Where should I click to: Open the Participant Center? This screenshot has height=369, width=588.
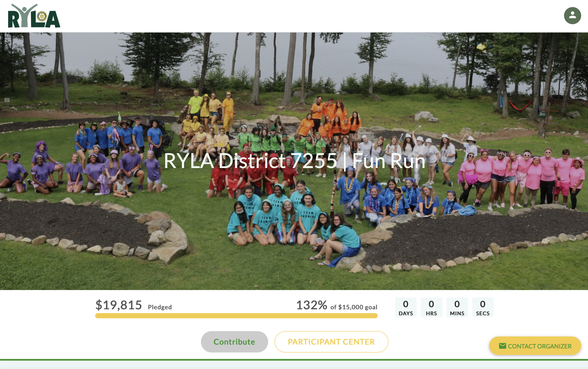[x=331, y=342]
